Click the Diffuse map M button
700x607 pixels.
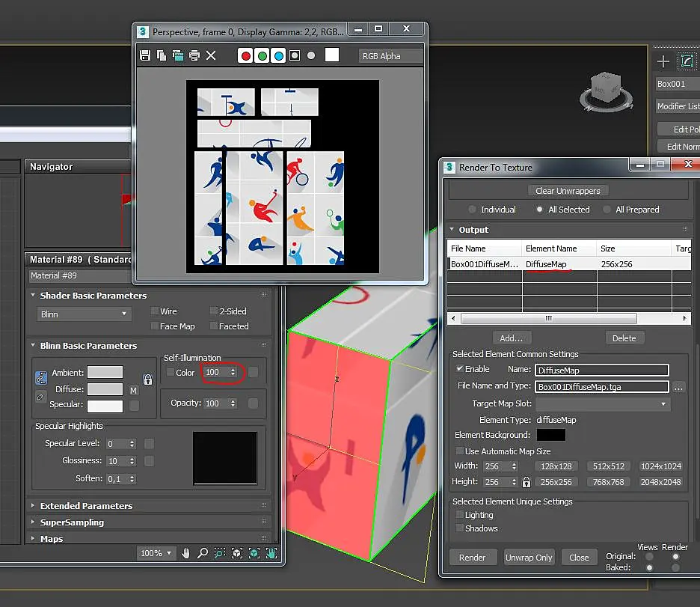click(x=133, y=391)
